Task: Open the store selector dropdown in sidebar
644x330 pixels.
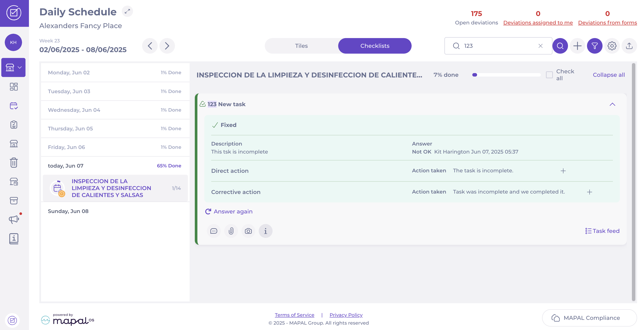Action: (x=14, y=67)
